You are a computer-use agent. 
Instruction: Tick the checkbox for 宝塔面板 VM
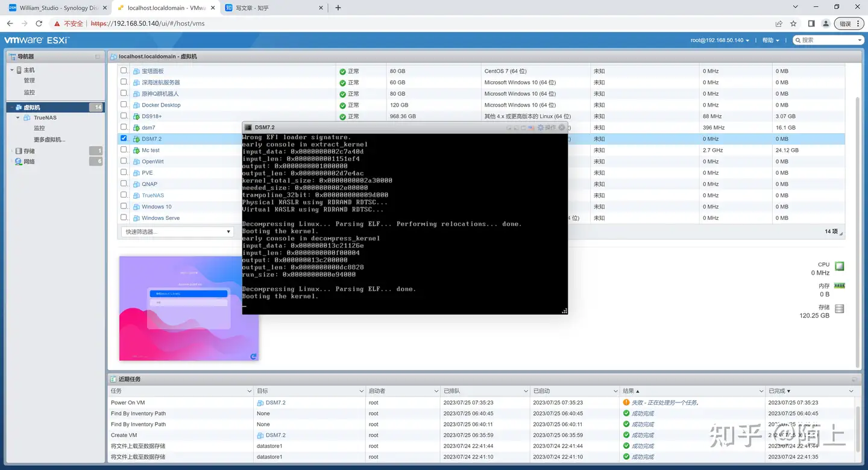[124, 70]
